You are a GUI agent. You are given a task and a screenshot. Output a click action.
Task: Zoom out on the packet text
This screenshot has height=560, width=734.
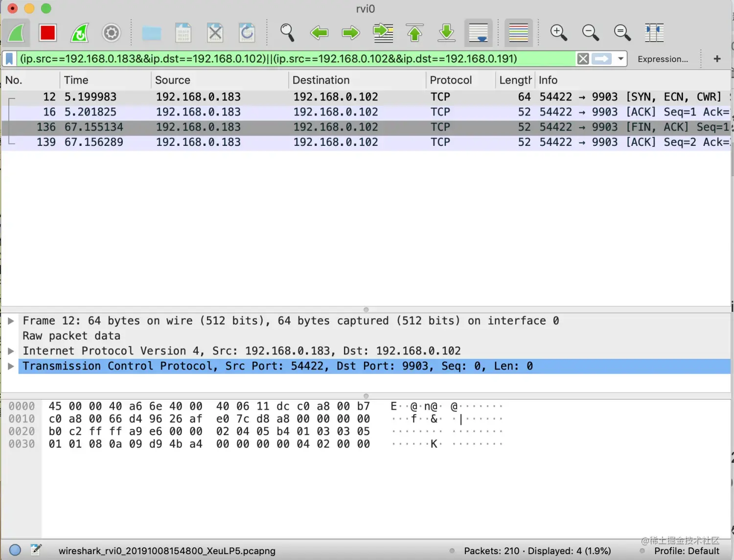tap(590, 33)
